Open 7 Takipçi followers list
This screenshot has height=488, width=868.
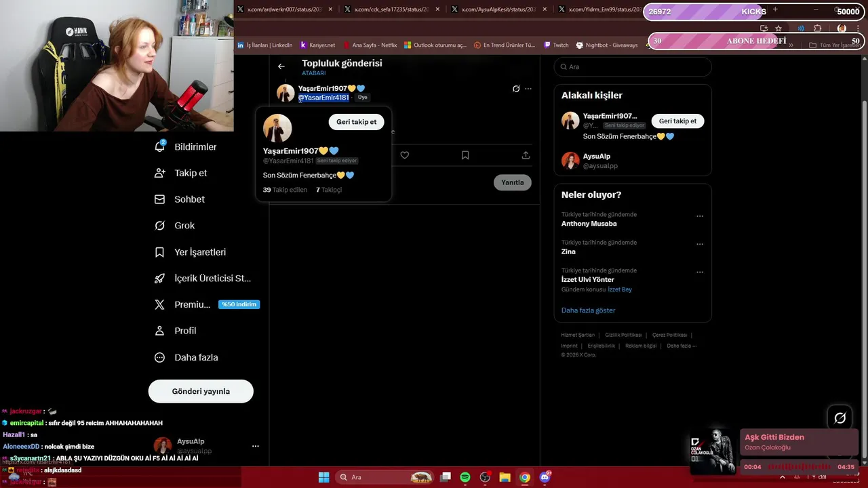[329, 190]
